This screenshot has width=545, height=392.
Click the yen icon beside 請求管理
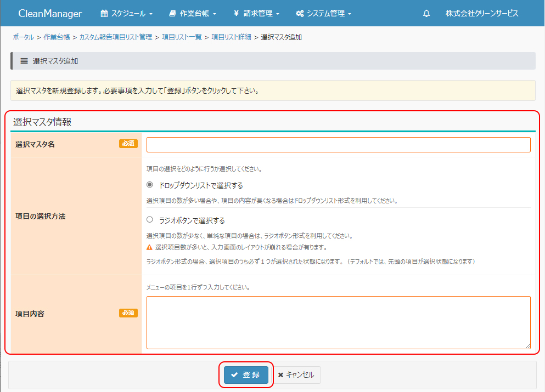tap(235, 14)
